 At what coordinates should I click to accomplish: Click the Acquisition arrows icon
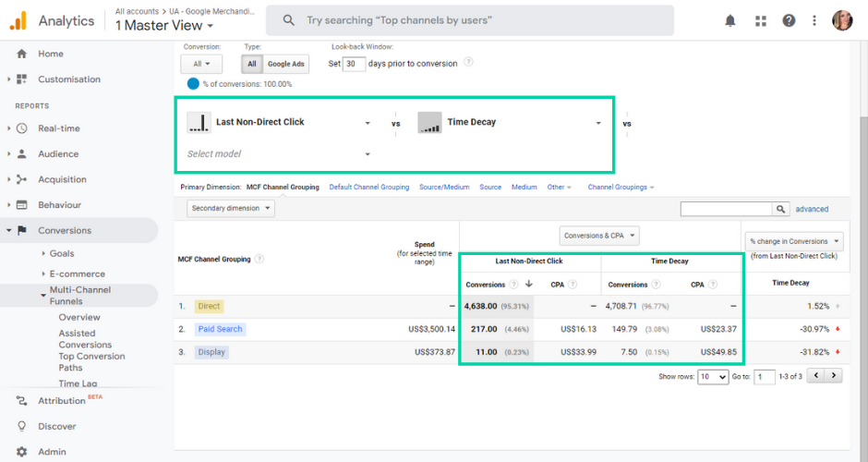click(21, 179)
